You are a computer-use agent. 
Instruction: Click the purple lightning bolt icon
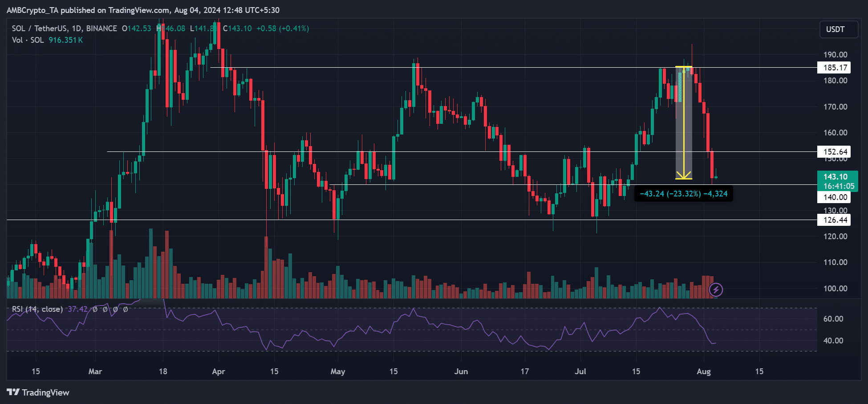coord(716,290)
